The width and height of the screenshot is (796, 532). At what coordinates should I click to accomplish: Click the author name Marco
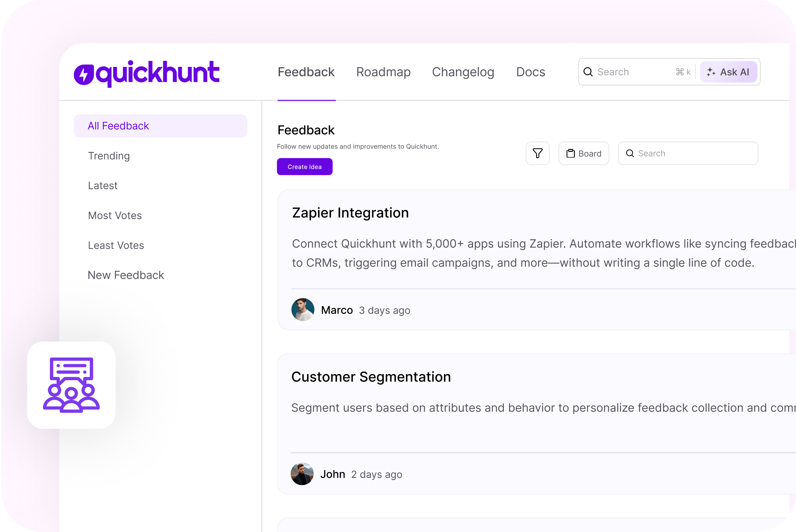point(337,310)
